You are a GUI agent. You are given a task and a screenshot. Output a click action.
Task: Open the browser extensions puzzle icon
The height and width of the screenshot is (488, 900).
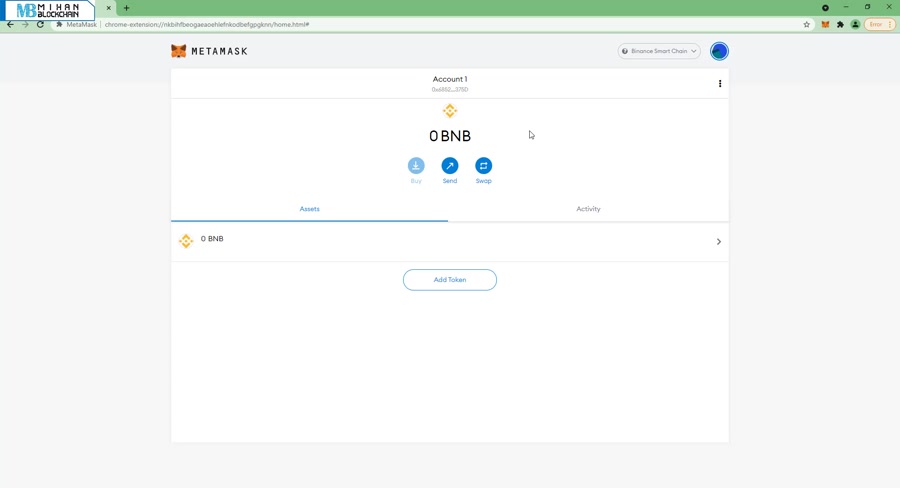pyautogui.click(x=840, y=25)
